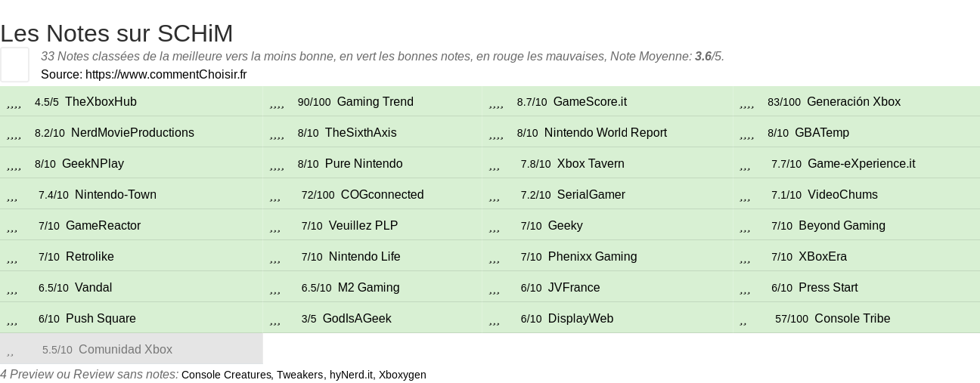Click the Nintendo-Town entry

click(116, 195)
